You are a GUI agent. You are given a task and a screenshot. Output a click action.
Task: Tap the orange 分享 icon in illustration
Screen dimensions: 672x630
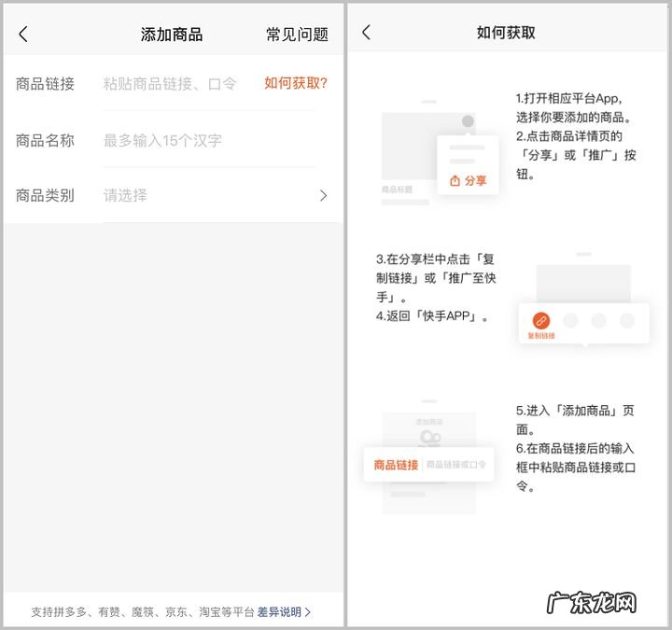pos(455,181)
